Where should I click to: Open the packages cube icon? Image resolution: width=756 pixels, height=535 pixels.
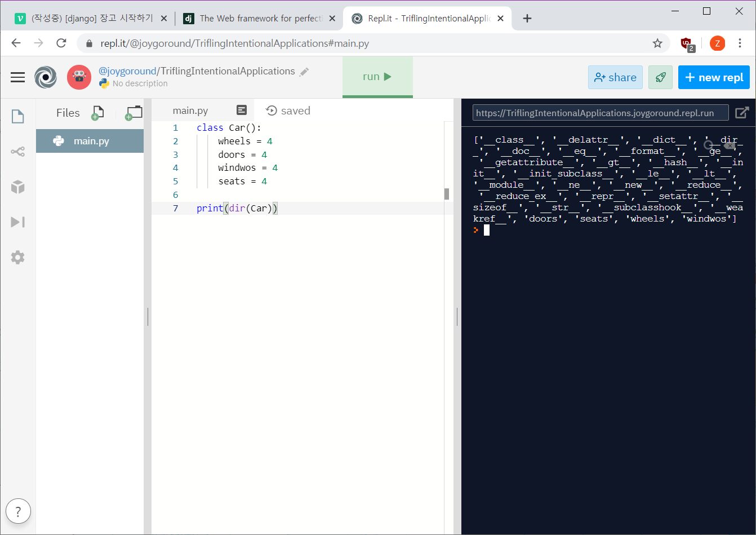pyautogui.click(x=18, y=187)
